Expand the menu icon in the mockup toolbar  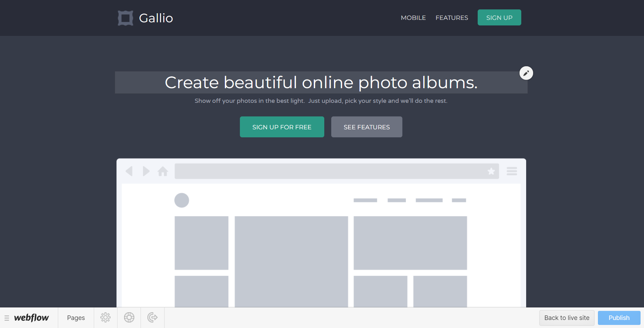tap(512, 171)
